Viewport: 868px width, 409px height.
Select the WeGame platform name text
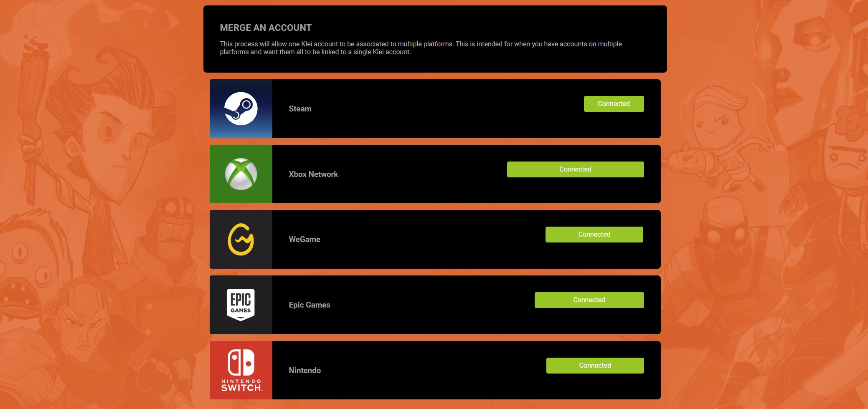point(305,239)
